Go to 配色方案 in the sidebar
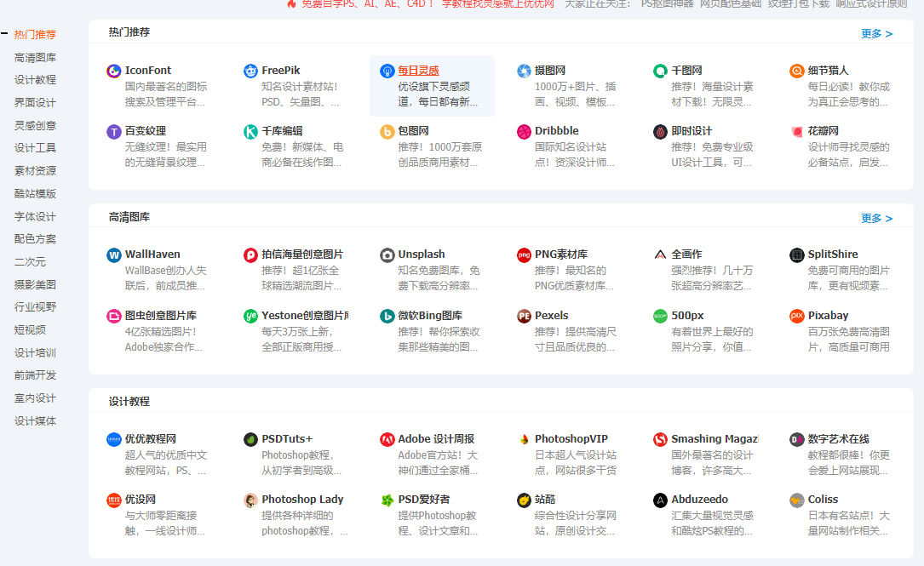924x566 pixels. pos(35,239)
